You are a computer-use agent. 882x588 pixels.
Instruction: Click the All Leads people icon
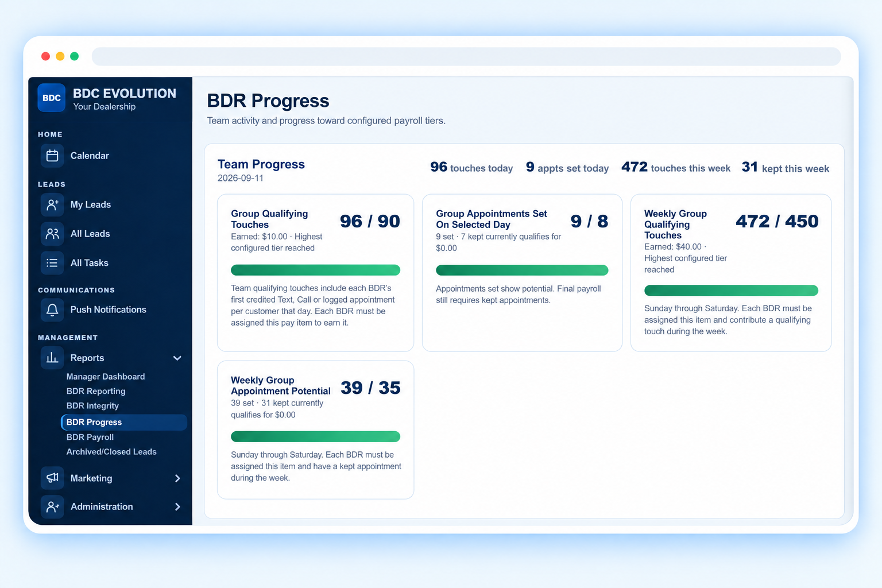click(52, 234)
